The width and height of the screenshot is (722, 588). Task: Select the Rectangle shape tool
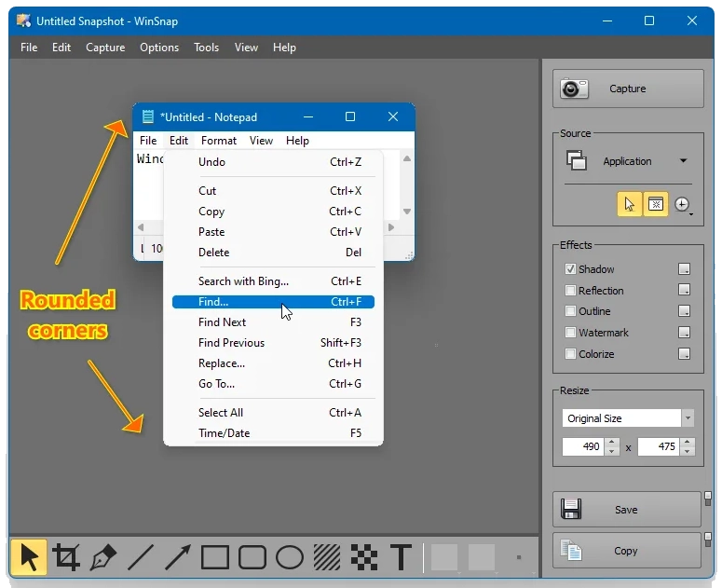point(215,557)
